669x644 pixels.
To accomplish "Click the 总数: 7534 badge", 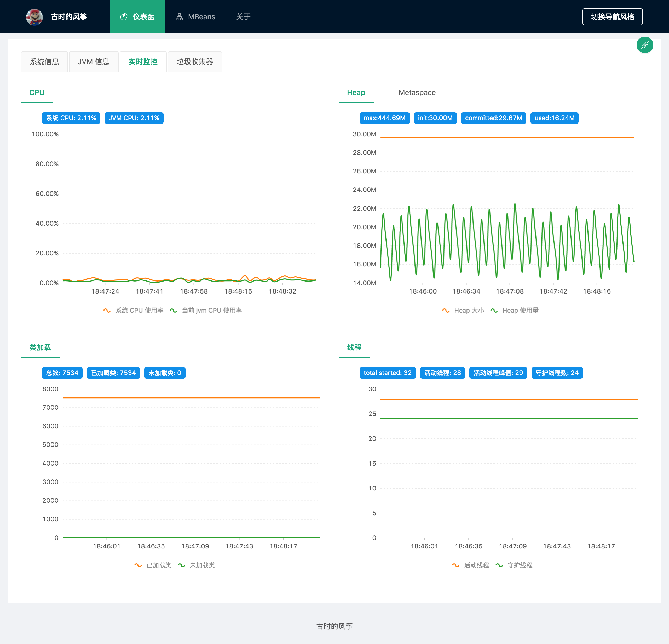I will tap(62, 373).
